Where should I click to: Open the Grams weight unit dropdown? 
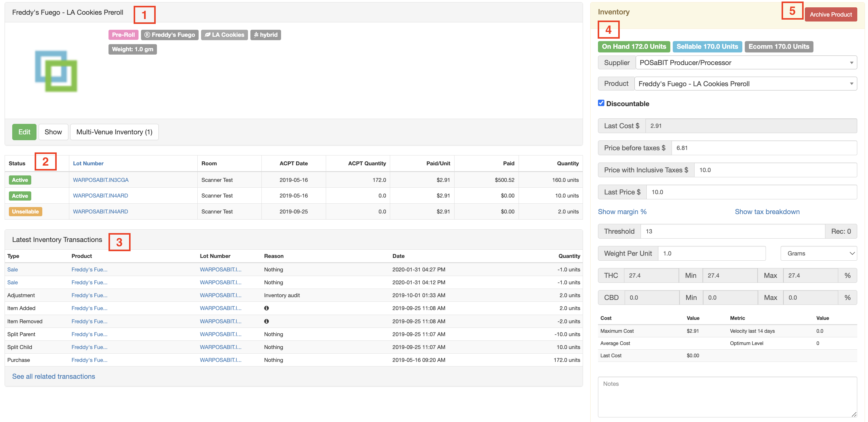tap(818, 253)
